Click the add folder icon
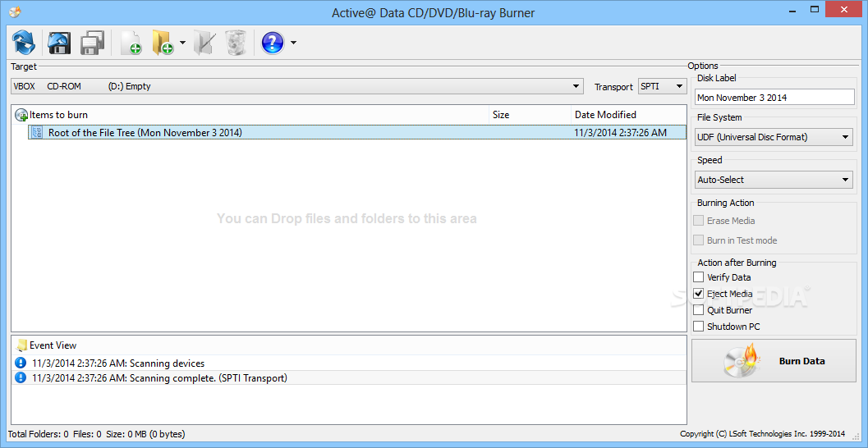Viewport: 868px width, 448px height. [163, 43]
